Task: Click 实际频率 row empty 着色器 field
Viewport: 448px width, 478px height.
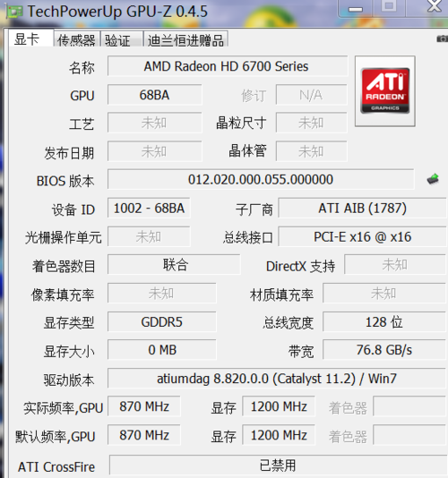Action: pos(409,406)
